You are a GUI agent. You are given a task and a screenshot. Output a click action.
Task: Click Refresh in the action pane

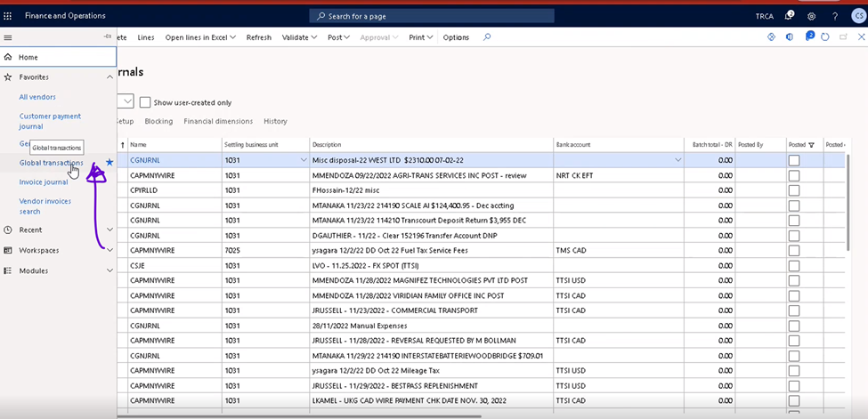point(258,37)
